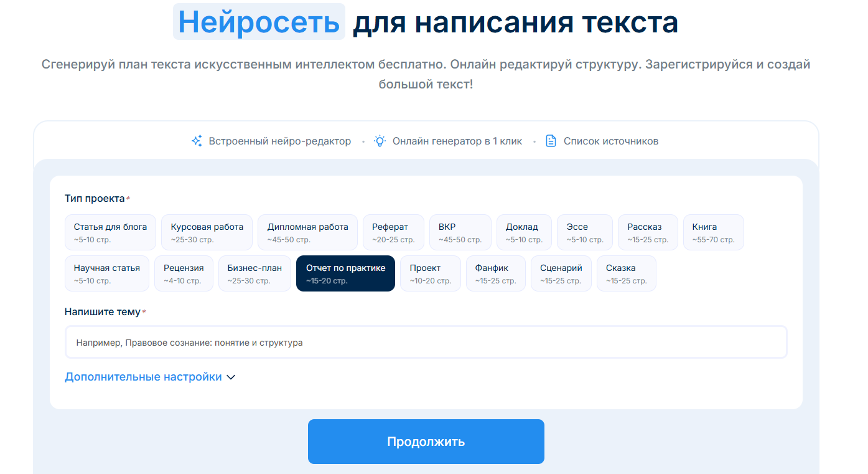Select the Бизнес-план option
Image resolution: width=868 pixels, height=474 pixels.
pos(254,273)
